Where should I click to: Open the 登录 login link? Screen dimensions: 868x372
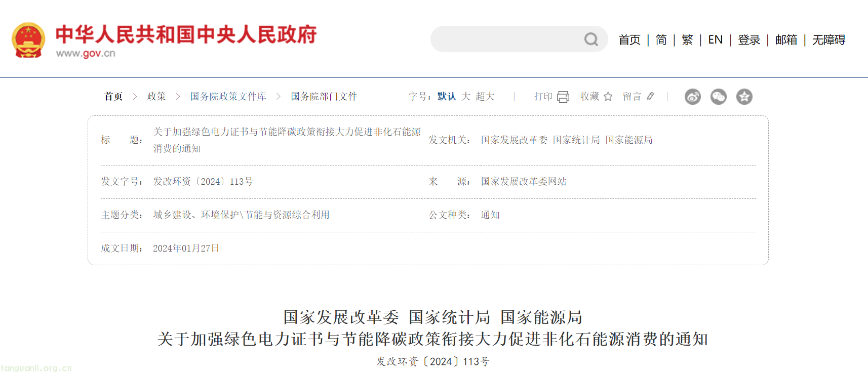click(x=749, y=39)
